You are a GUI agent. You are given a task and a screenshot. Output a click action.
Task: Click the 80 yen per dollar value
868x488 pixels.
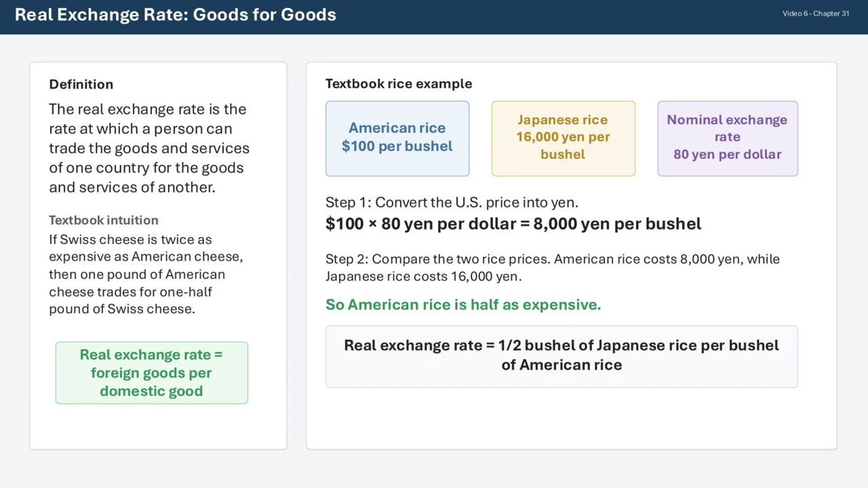coord(727,155)
